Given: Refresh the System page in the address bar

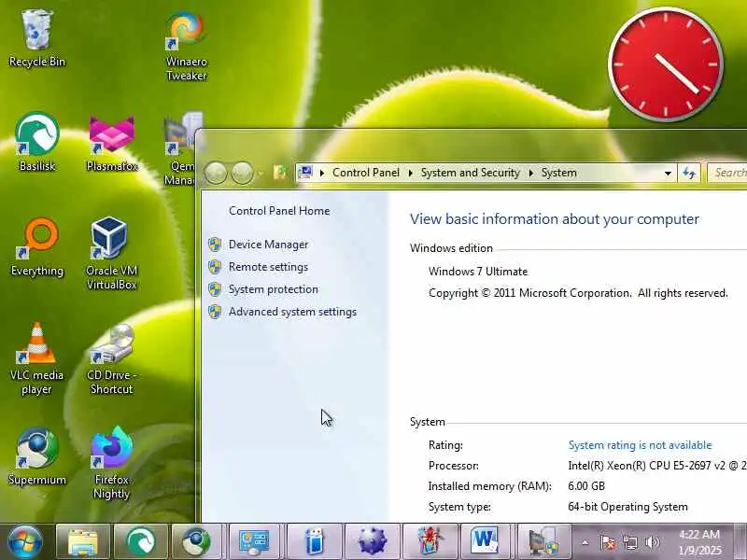Looking at the screenshot, I should click(689, 173).
